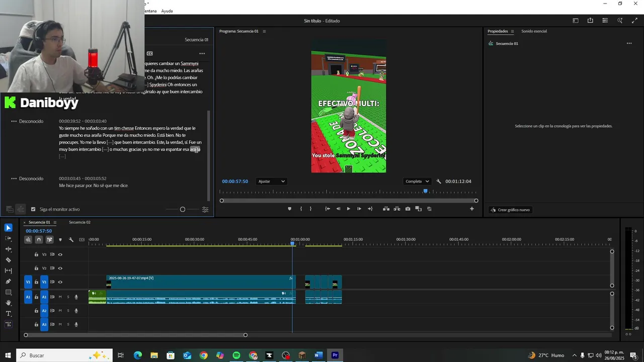Select the Pen tool
The image size is (644, 362).
[8, 282]
